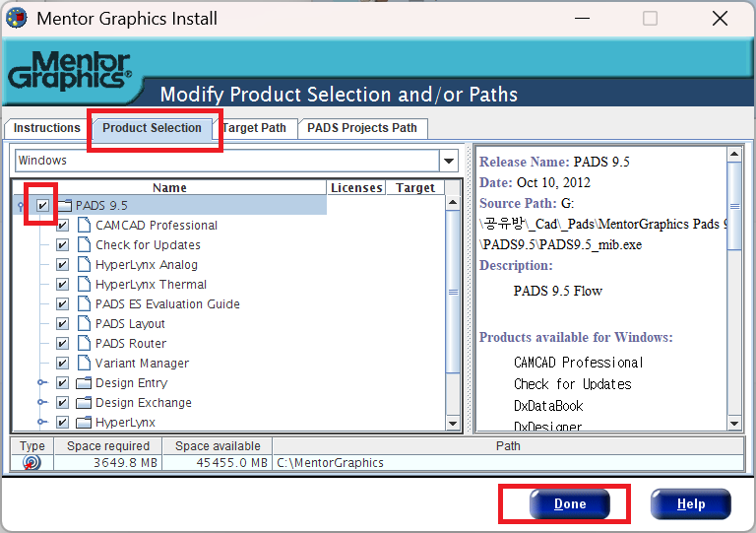
Task: Toggle the Design Exchange checkbox
Action: 62,402
